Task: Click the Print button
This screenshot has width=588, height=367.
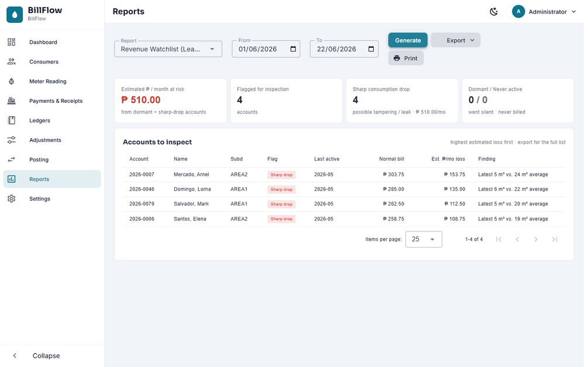Action: click(406, 58)
